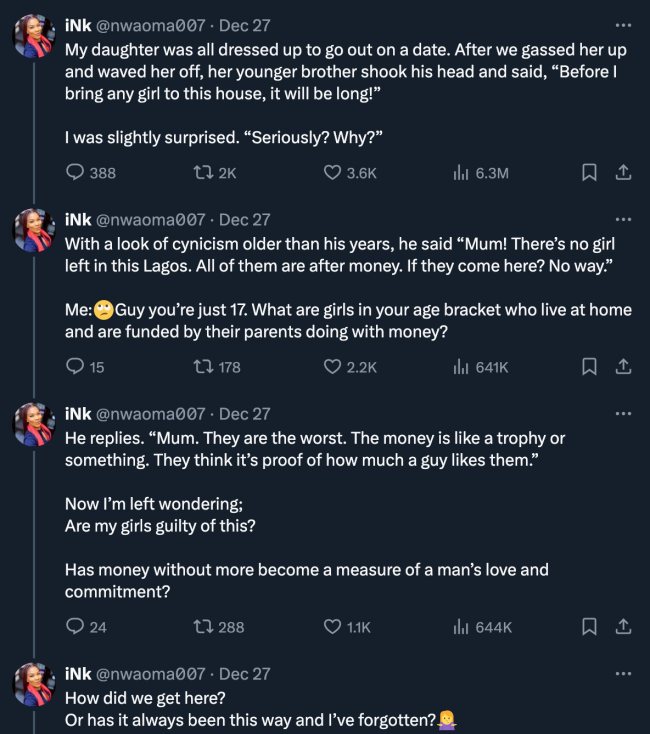Share the tweet with 641K views
The height and width of the screenshot is (734, 650).
(622, 367)
